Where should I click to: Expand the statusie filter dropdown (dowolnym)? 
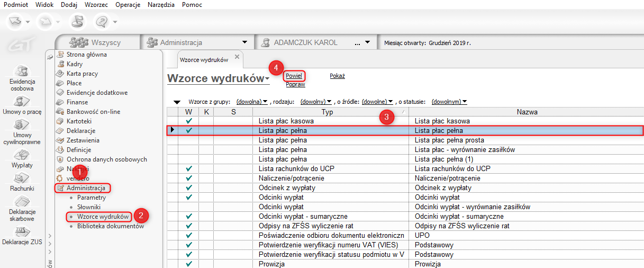[449, 101]
